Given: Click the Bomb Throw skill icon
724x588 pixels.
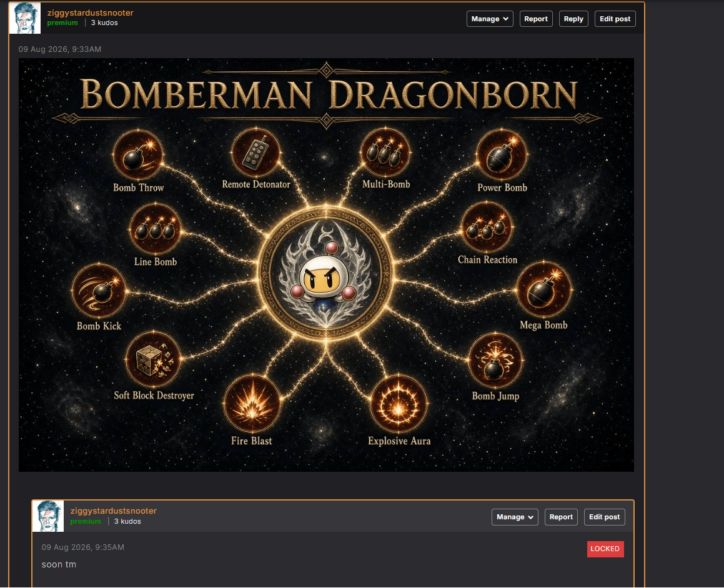Looking at the screenshot, I should click(x=137, y=155).
